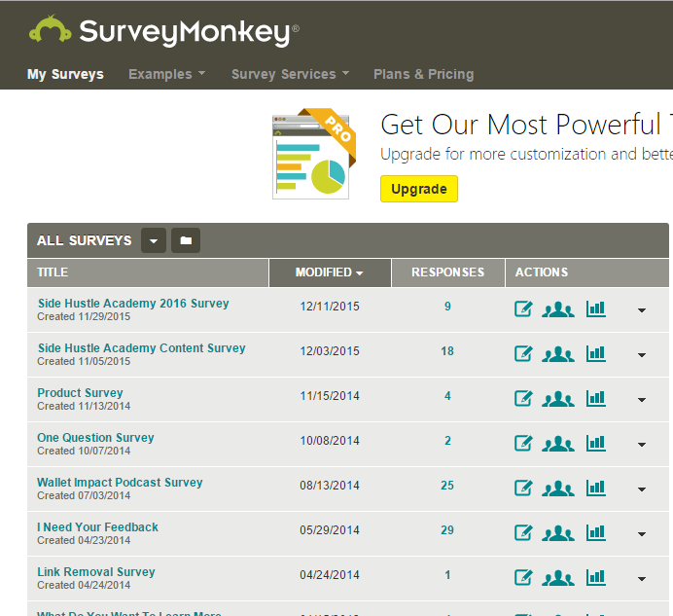
Task: Analyze results of Link Removal Survey
Action: point(596,577)
